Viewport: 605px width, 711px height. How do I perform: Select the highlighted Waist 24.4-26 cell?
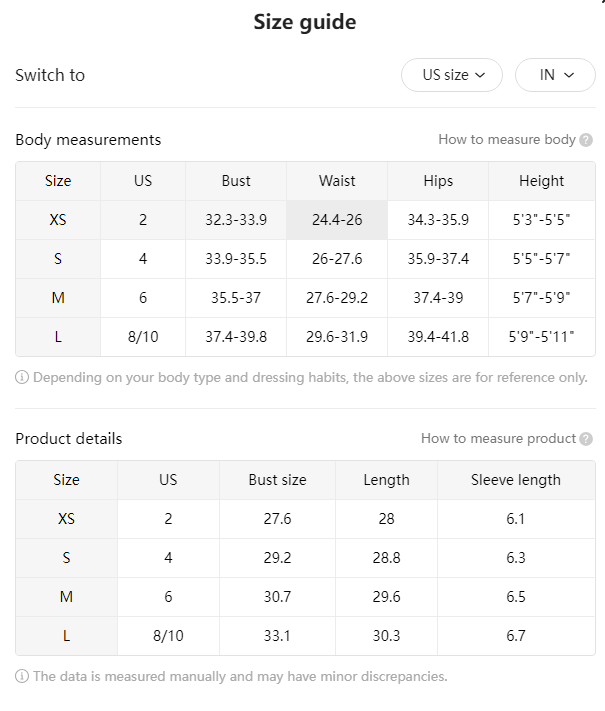[337, 220]
